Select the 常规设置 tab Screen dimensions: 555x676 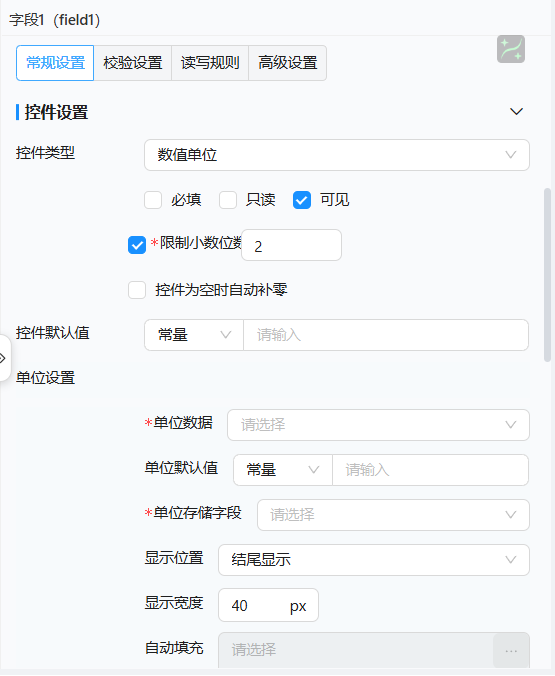pyautogui.click(x=55, y=63)
